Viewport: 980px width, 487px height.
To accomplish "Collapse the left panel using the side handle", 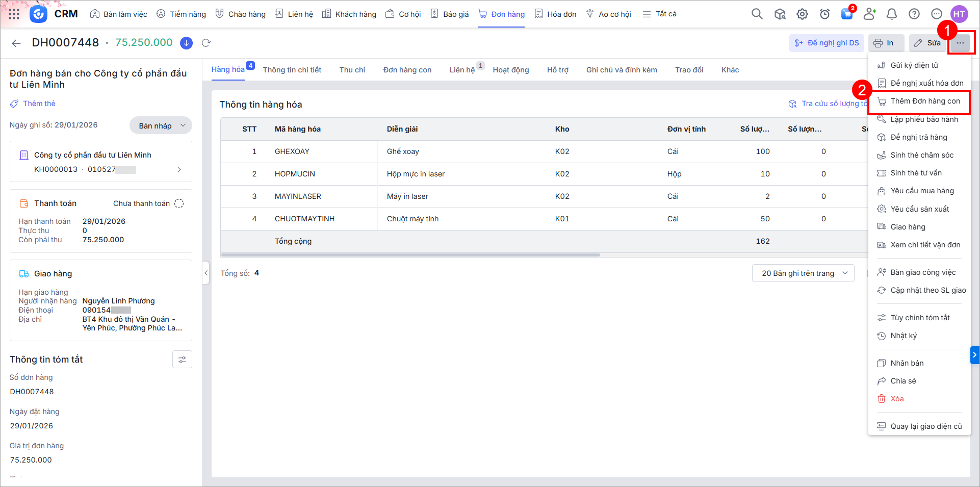I will click(x=206, y=273).
